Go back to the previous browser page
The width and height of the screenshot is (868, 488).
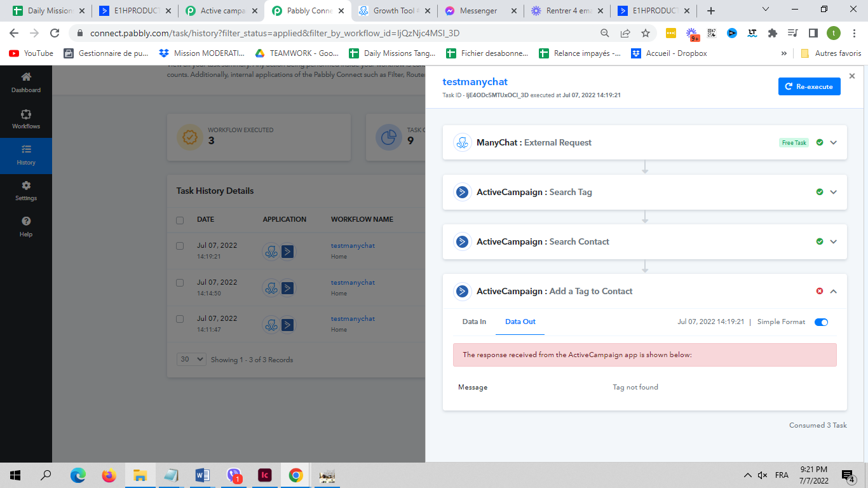(14, 33)
